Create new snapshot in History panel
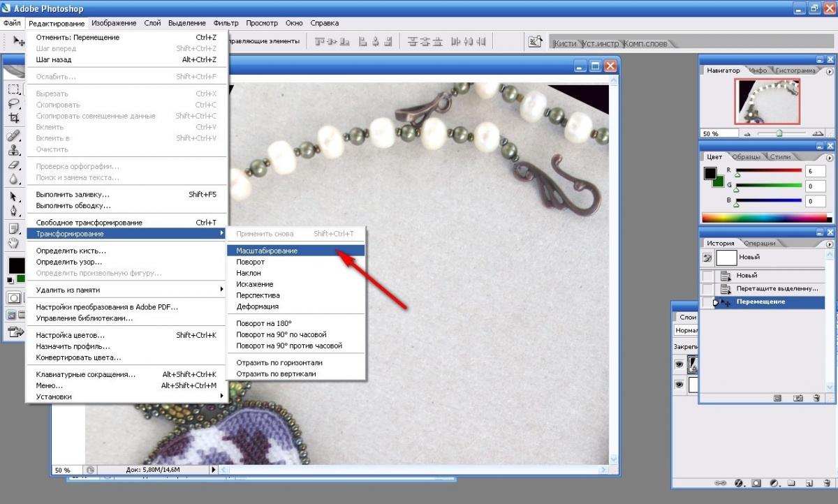 coord(797,398)
